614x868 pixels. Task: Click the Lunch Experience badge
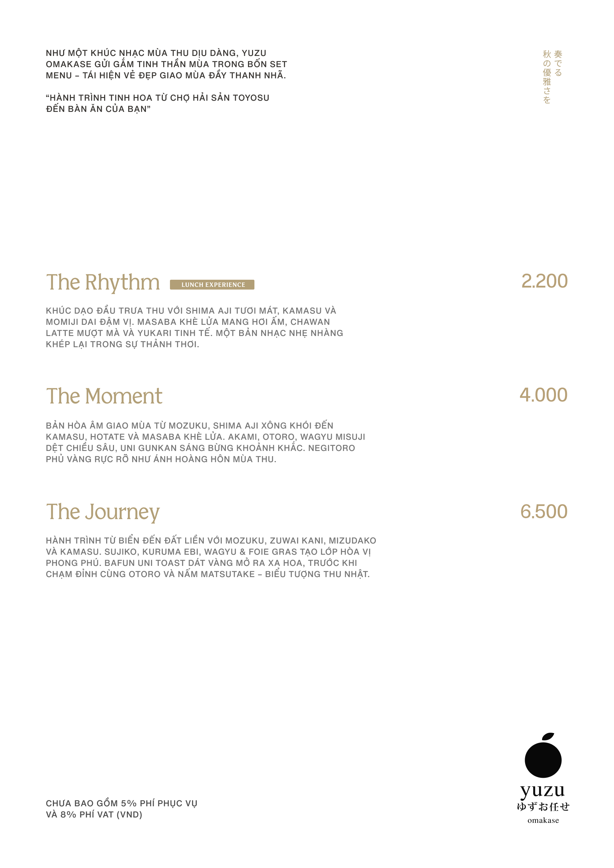(212, 285)
